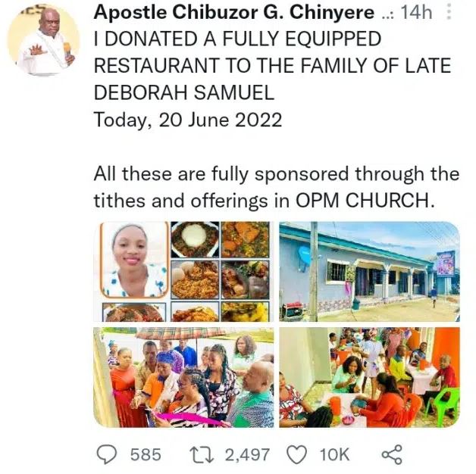Click the "I DONATED A FULLY EQUIPPED" headline text

[x=237, y=38]
